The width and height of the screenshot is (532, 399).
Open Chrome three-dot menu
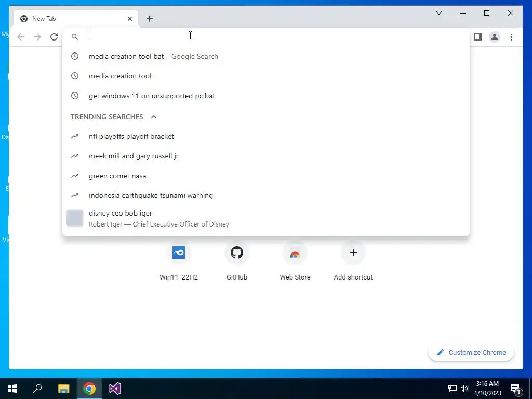pos(511,37)
